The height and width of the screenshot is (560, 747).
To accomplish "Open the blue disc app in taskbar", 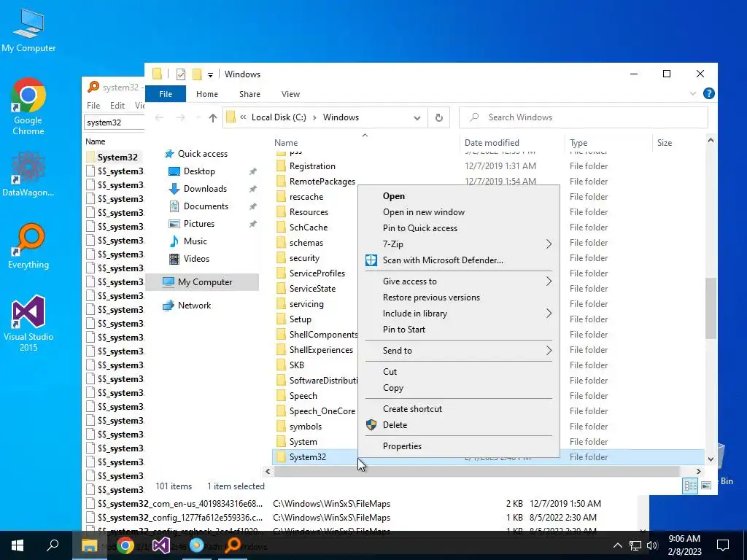I will coord(197,545).
